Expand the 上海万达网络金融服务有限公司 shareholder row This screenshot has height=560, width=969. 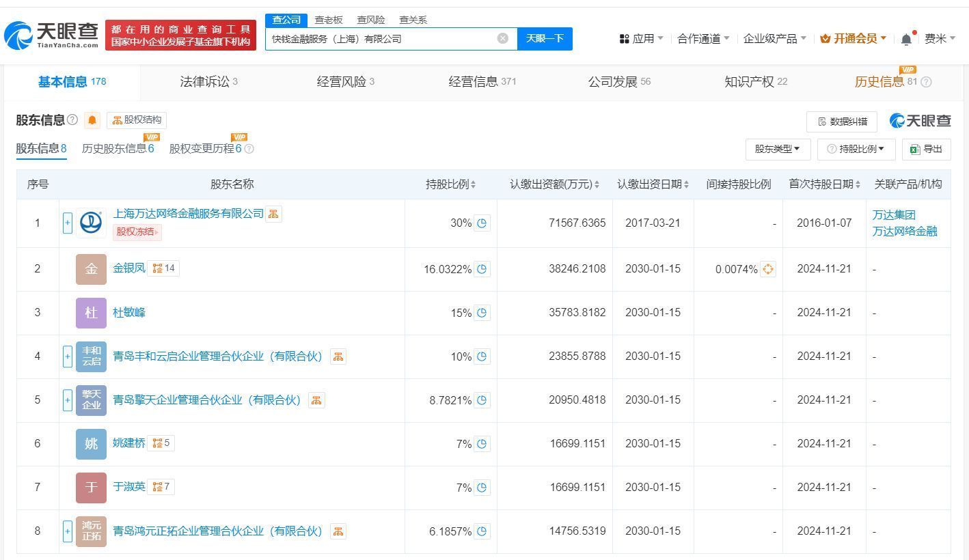(67, 223)
